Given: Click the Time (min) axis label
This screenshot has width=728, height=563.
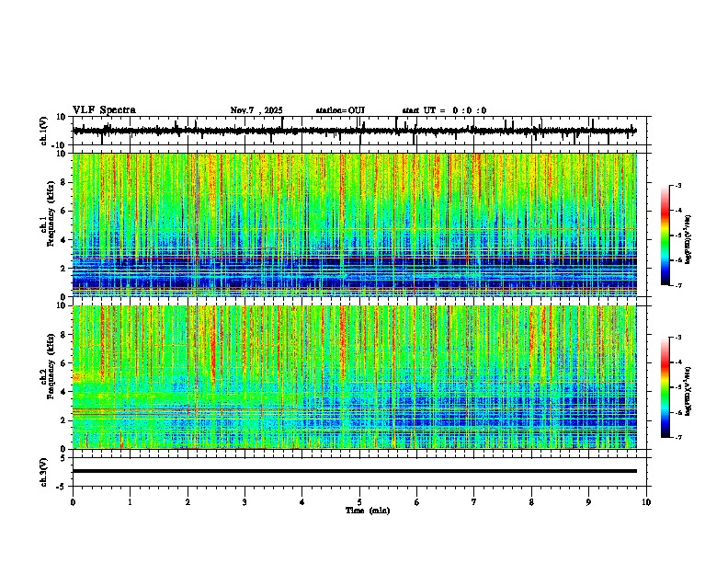Looking at the screenshot, I should point(368,511).
